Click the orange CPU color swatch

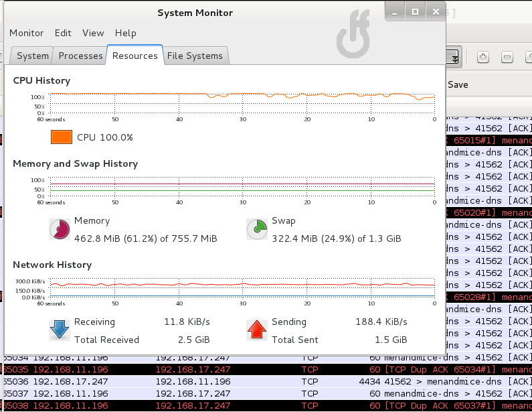click(x=62, y=137)
